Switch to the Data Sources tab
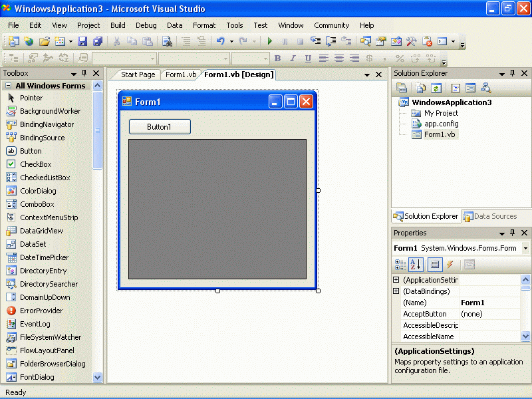Image resolution: width=532 pixels, height=399 pixels. point(491,217)
